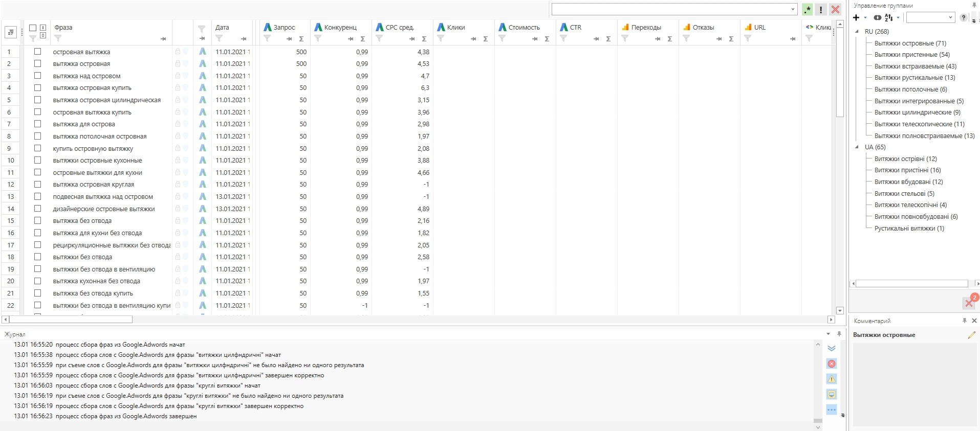Pin the Управление группами panel
This screenshot has width=980, height=431.
click(974, 5)
